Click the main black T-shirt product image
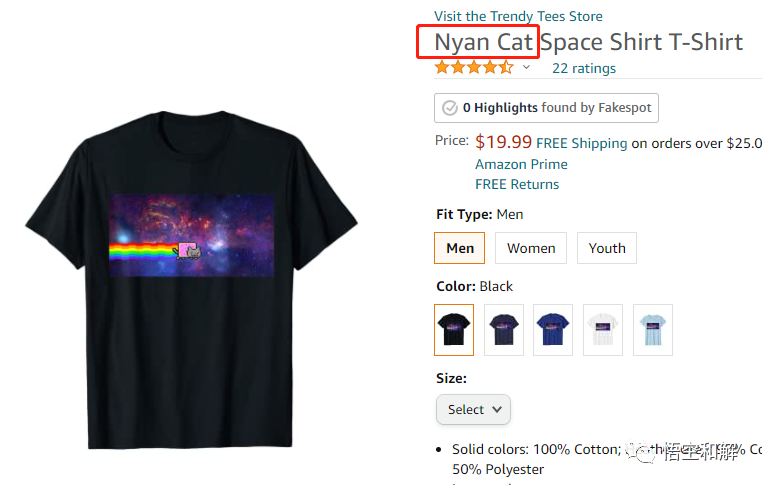The width and height of the screenshot is (762, 485). click(x=191, y=279)
